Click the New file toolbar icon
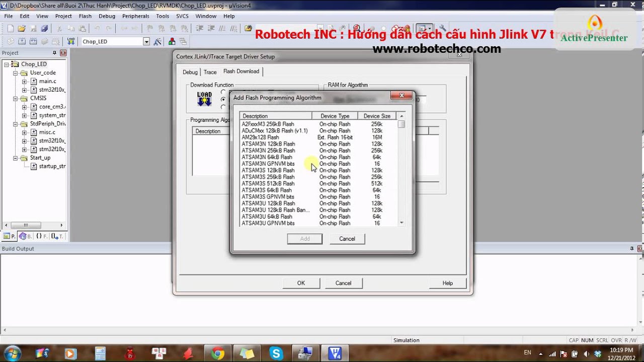 (10, 29)
